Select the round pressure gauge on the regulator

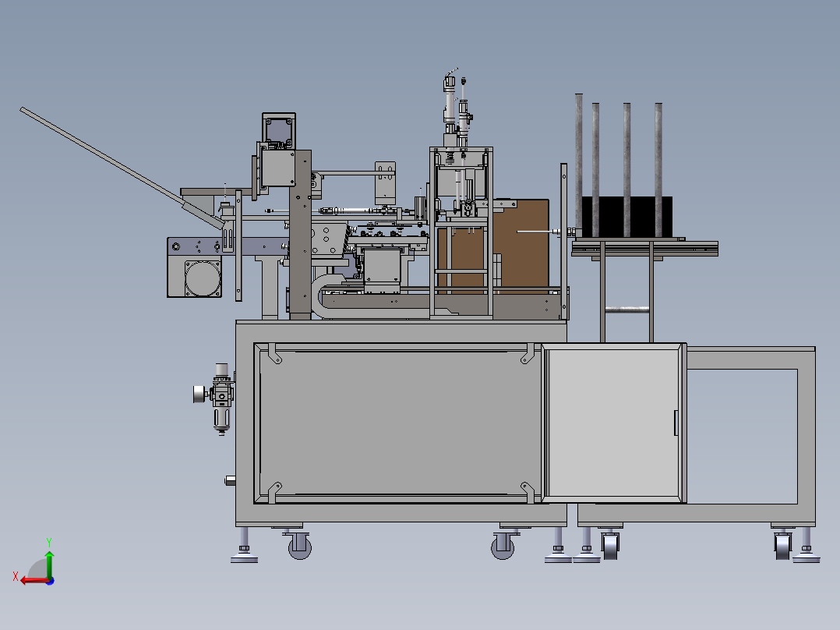coord(199,395)
